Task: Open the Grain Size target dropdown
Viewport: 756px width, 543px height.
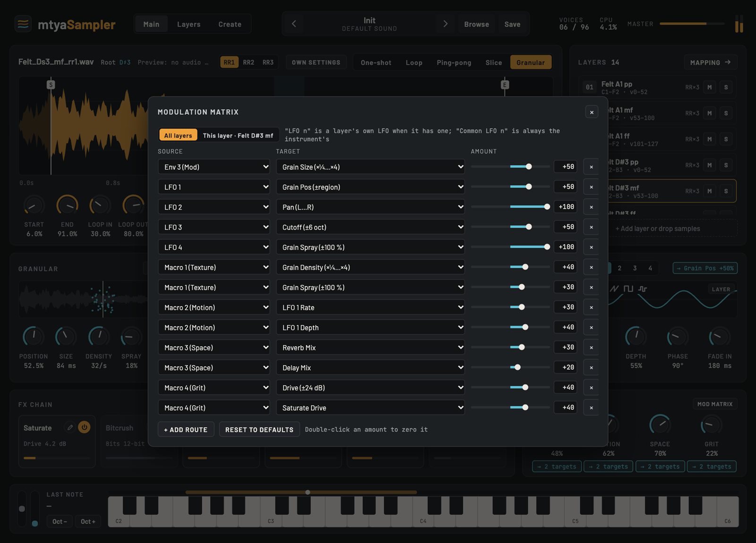Action: [370, 167]
